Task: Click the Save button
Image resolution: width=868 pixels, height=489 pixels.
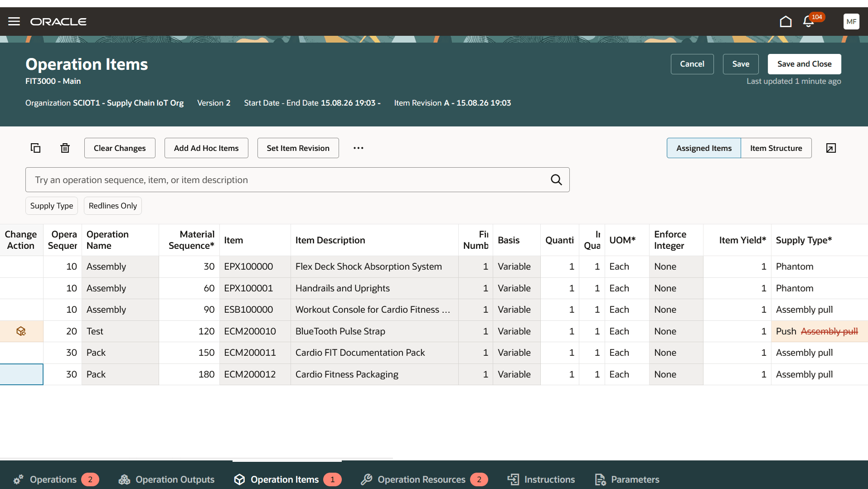Action: pyautogui.click(x=741, y=64)
